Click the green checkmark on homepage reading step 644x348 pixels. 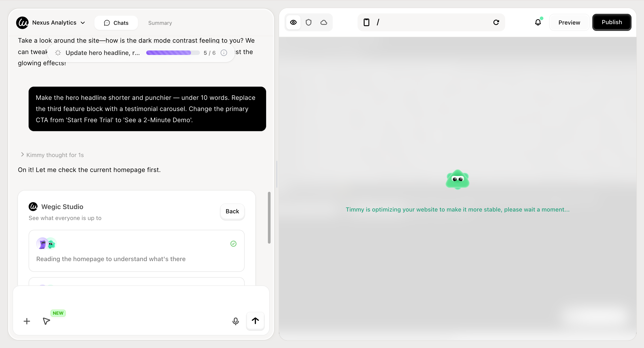pyautogui.click(x=233, y=244)
